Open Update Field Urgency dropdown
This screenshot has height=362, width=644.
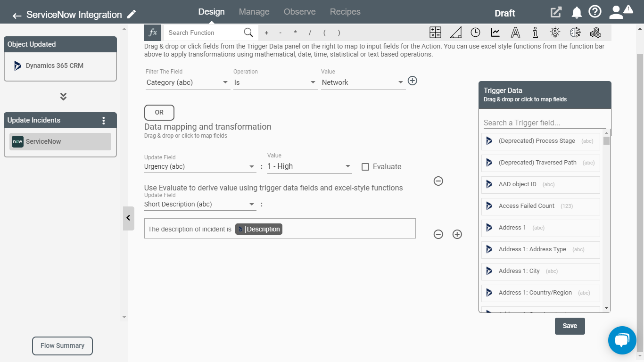[x=200, y=166]
